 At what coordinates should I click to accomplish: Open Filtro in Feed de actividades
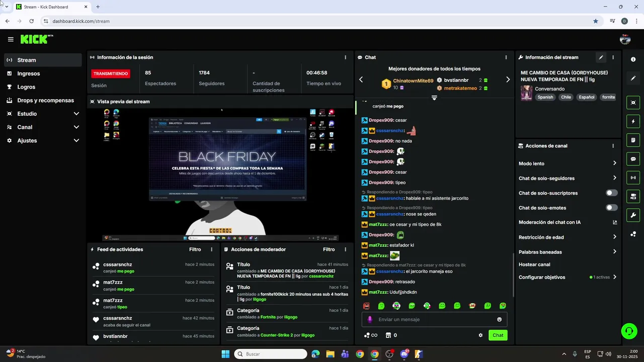195,249
